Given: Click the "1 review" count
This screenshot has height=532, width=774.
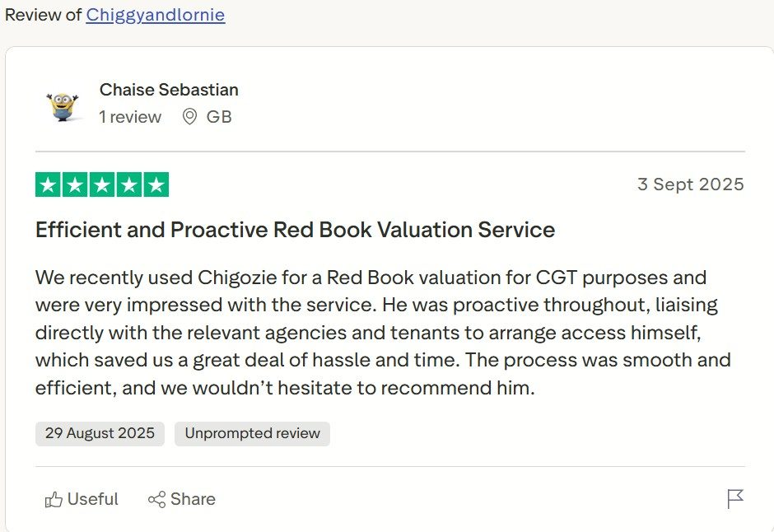Looking at the screenshot, I should (x=130, y=117).
